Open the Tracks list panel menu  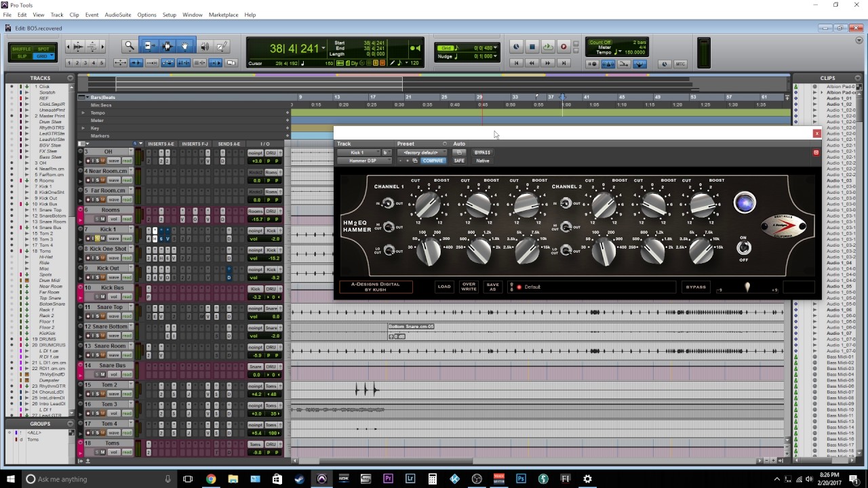coord(70,78)
